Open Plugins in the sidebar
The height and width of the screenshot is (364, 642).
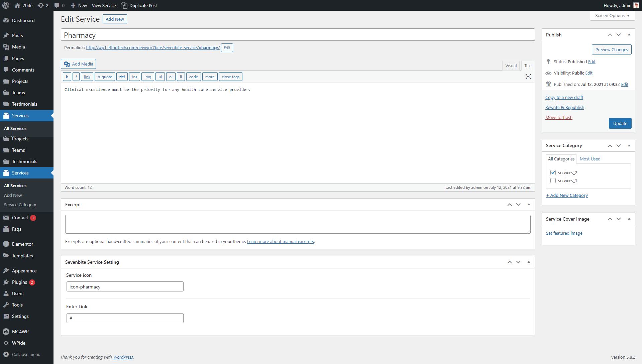pyautogui.click(x=19, y=282)
